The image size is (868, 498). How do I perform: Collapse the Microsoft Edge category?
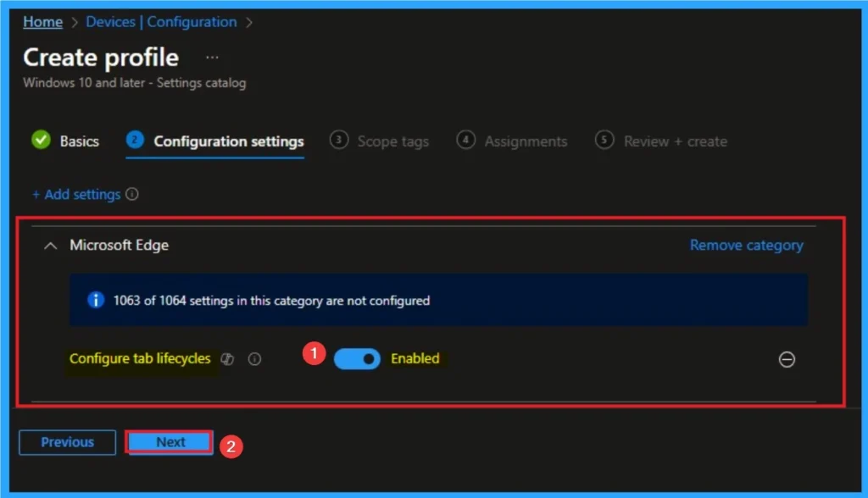pyautogui.click(x=50, y=246)
